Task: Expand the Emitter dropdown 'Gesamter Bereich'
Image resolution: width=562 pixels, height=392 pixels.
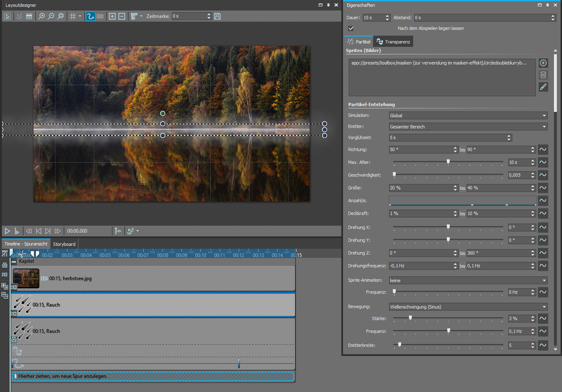Action: [468, 127]
